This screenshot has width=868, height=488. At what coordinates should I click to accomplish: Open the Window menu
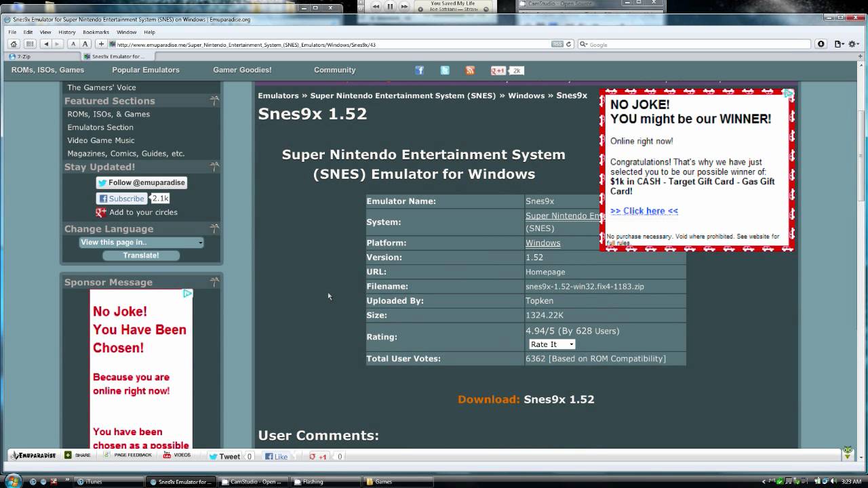(x=126, y=32)
